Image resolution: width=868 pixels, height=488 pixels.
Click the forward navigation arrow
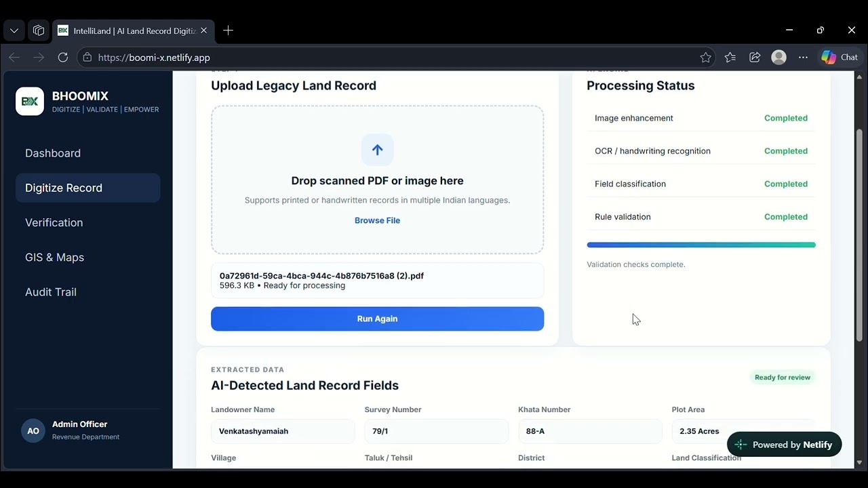(39, 58)
